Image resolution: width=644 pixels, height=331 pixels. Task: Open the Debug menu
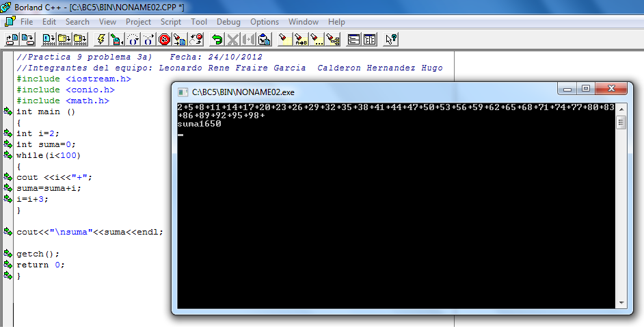point(228,22)
